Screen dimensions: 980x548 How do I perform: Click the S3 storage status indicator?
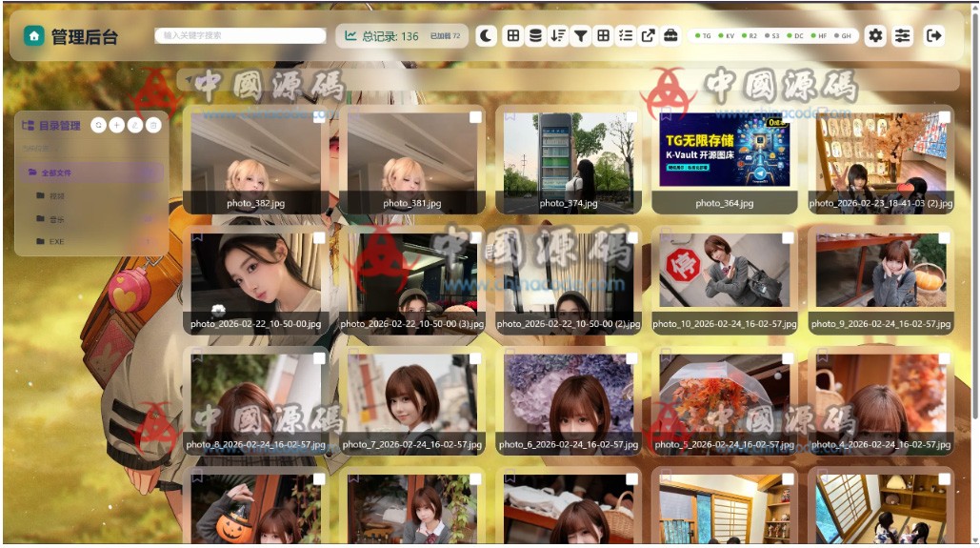point(771,35)
